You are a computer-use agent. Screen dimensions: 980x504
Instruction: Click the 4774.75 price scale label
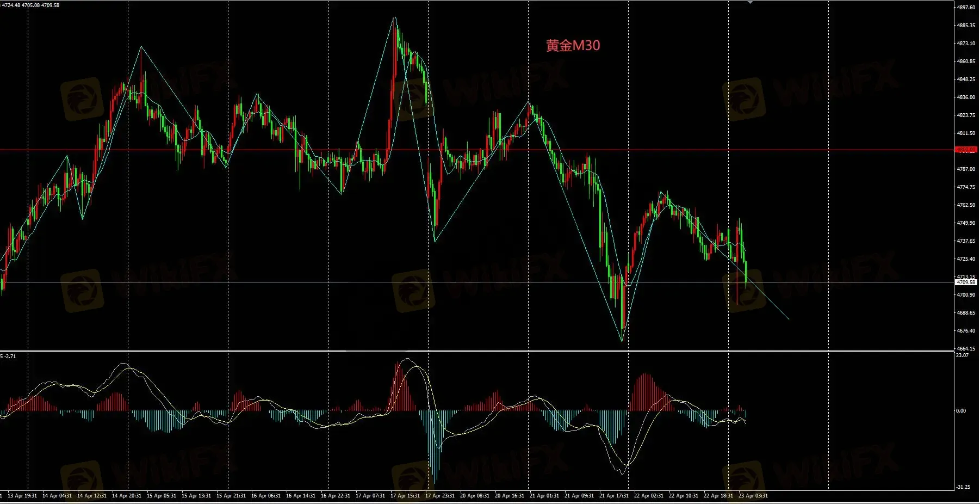pos(966,187)
